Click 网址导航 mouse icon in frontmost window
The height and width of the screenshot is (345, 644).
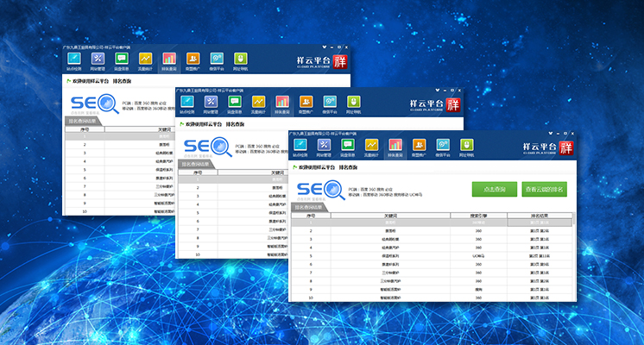[464, 147]
